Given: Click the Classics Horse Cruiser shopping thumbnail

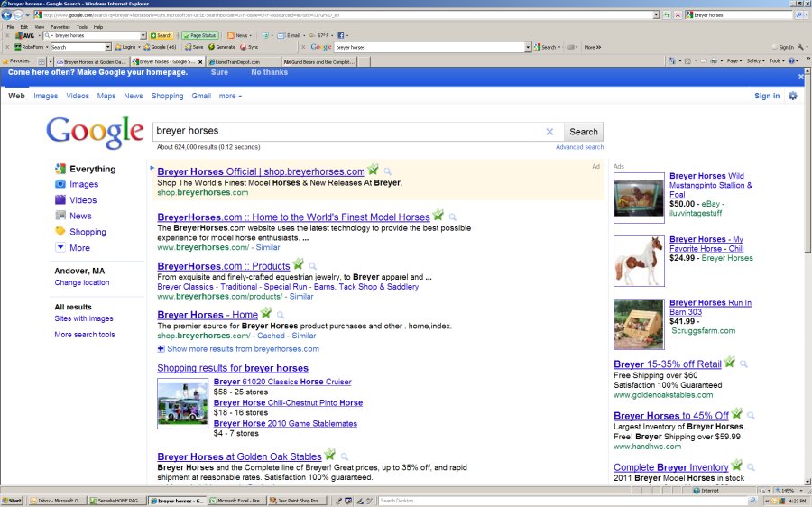Looking at the screenshot, I should [183, 403].
